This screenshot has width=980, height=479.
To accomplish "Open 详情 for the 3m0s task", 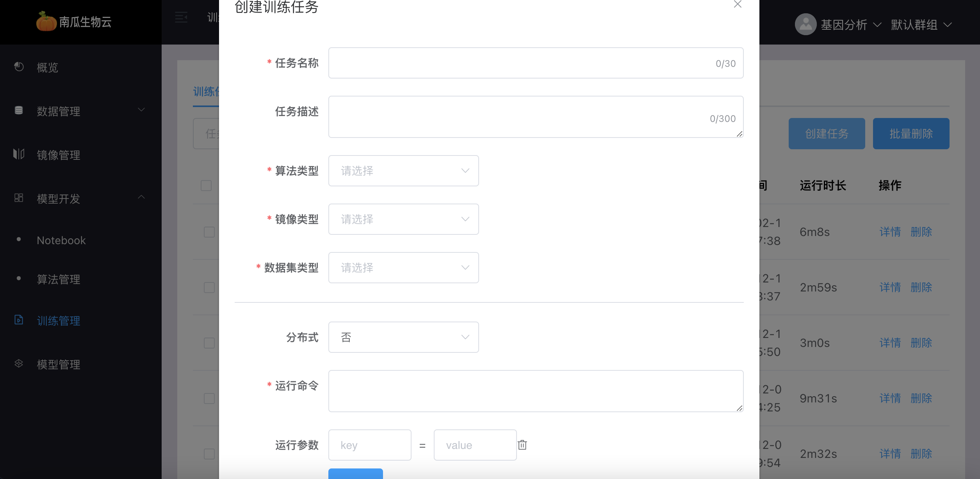I will (x=890, y=343).
